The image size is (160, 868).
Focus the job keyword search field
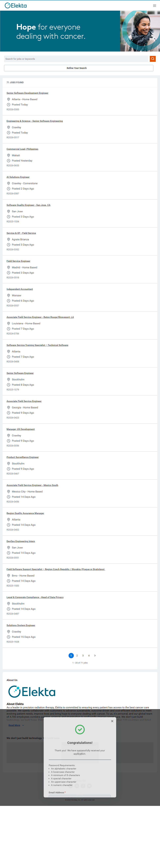click(x=76, y=59)
